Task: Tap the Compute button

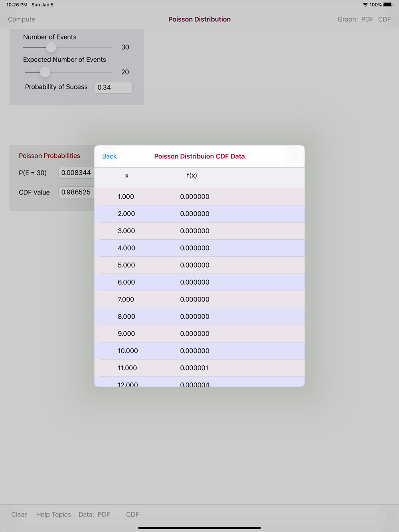Action: [x=22, y=19]
